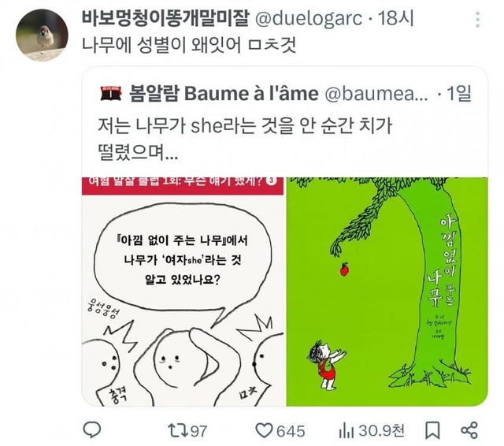Click the @duelogarc handle
The image size is (504, 446).
point(309,19)
